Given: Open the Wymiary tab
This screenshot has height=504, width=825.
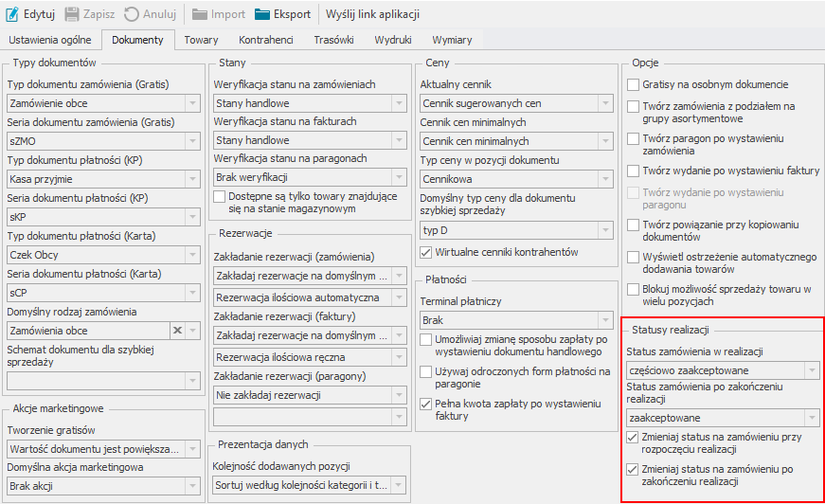Looking at the screenshot, I should [x=452, y=40].
